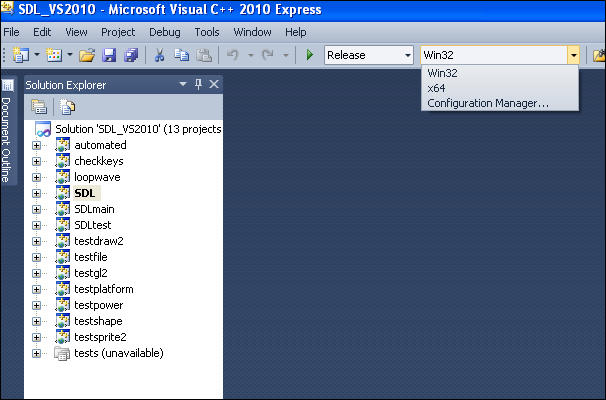Start debugging with green play arrow

coord(310,55)
